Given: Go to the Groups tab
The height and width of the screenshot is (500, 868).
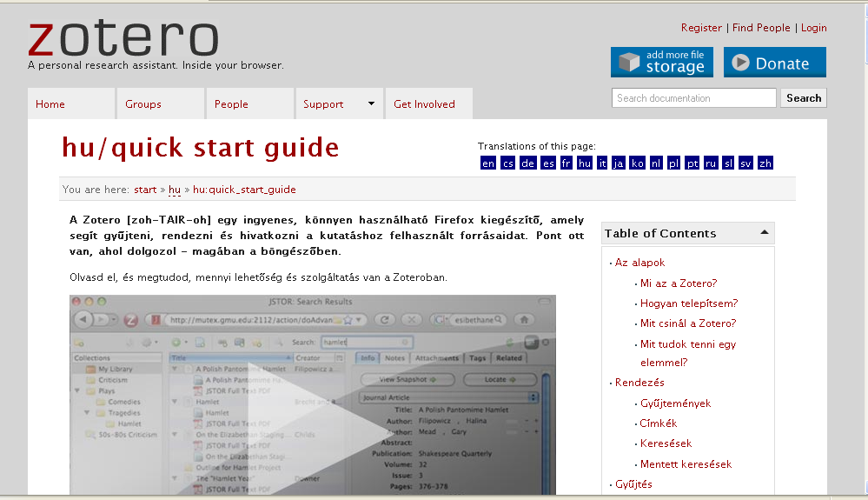Looking at the screenshot, I should coord(161,103).
